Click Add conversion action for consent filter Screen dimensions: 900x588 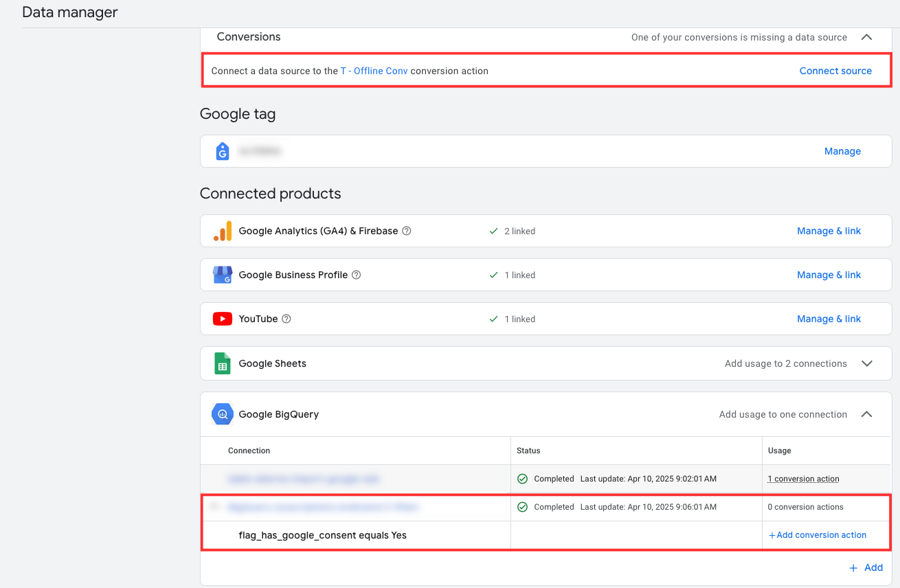pos(818,535)
